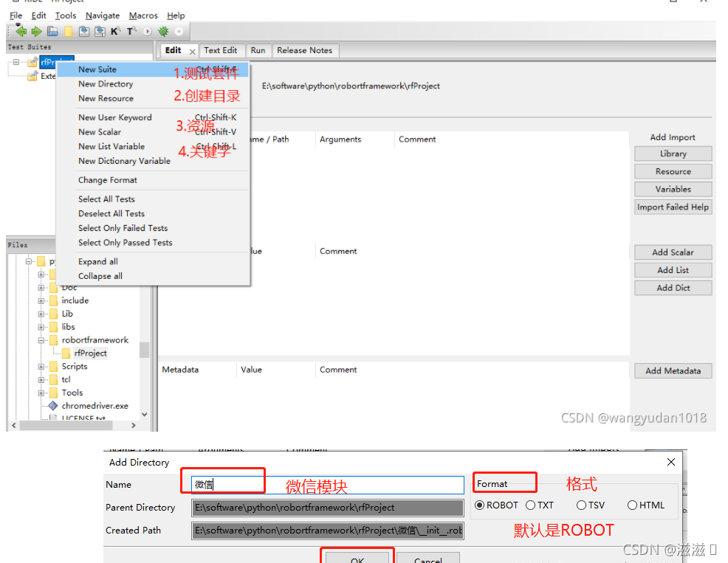728x563 pixels.
Task: Collapse the robortframework folder node
Action: tap(41, 340)
